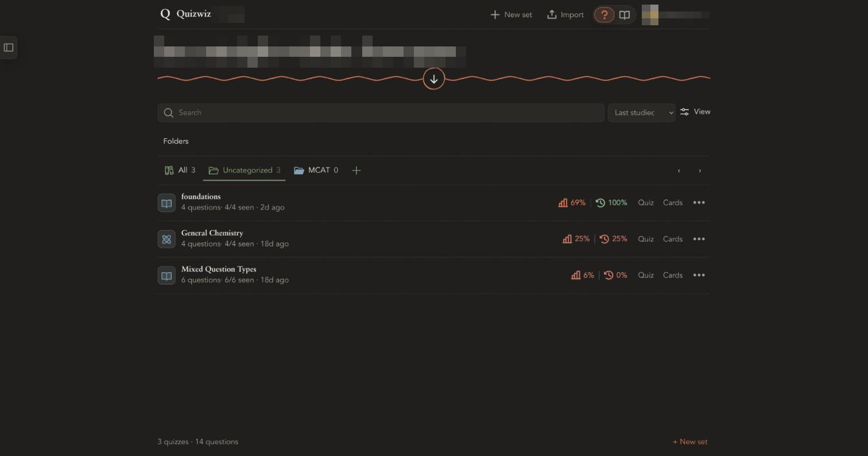Click the Mixed Question Types book icon
The width and height of the screenshot is (868, 456).
(166, 275)
